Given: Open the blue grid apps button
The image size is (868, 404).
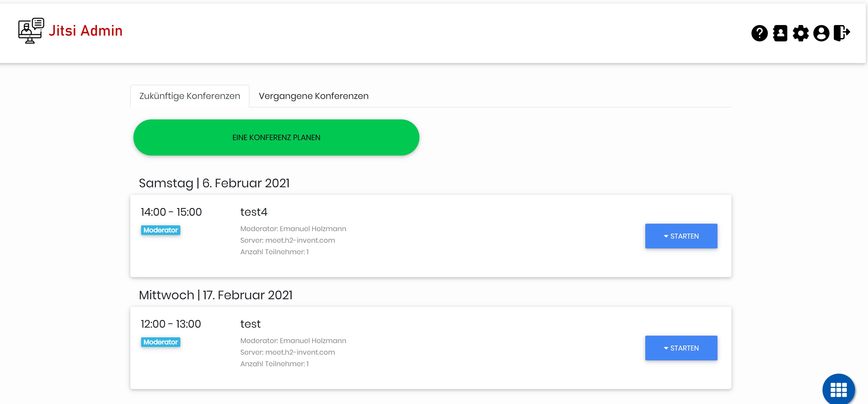Looking at the screenshot, I should pos(839,389).
